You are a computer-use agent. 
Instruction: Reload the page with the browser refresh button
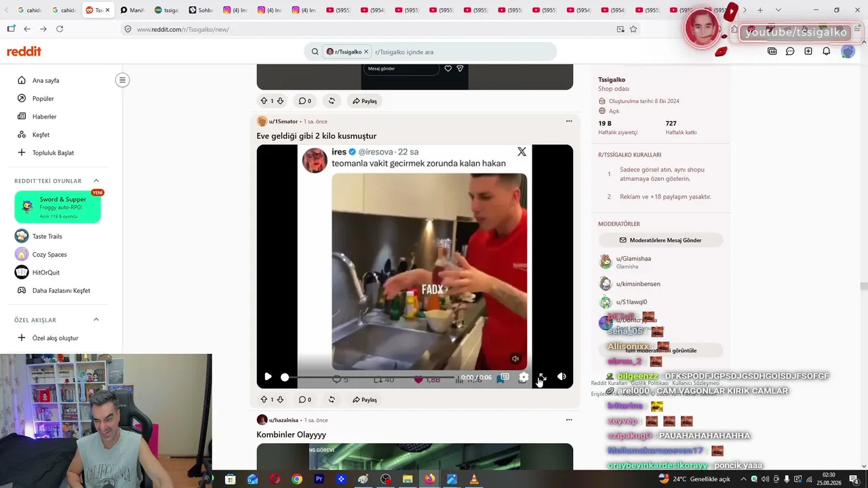click(60, 29)
